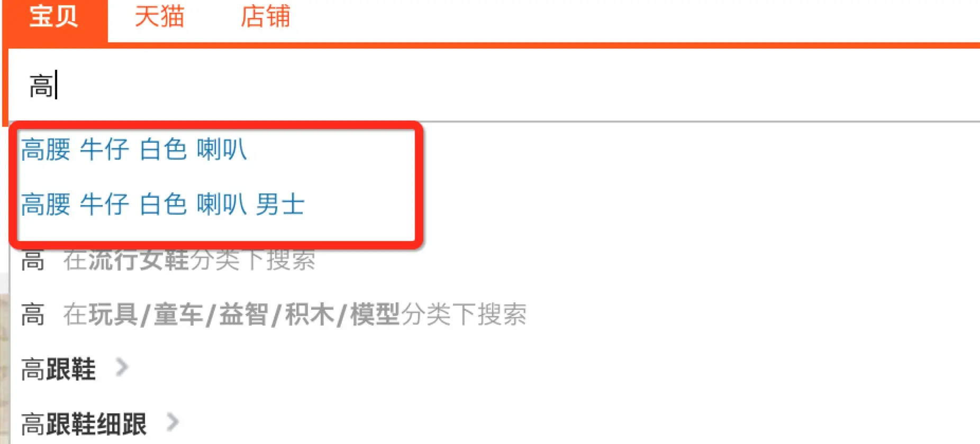This screenshot has height=444, width=980.
Task: Click the 喇叭 keyword in the first suggestion
Action: [222, 150]
